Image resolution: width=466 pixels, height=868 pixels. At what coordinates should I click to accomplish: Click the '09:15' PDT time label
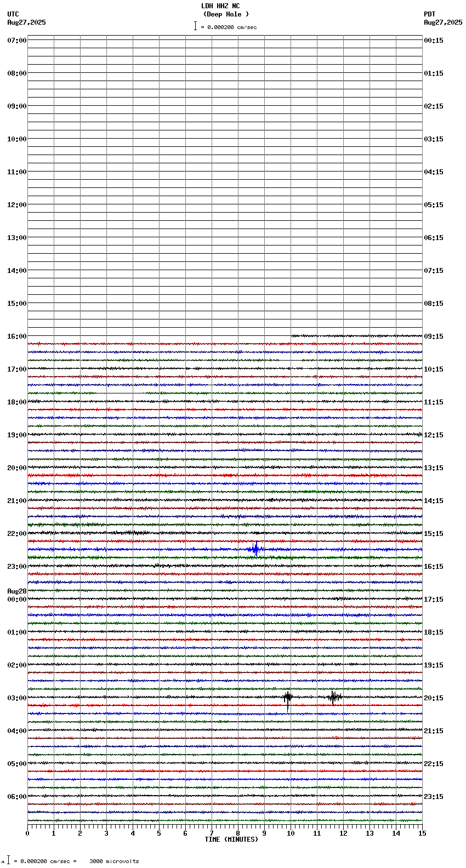434,336
